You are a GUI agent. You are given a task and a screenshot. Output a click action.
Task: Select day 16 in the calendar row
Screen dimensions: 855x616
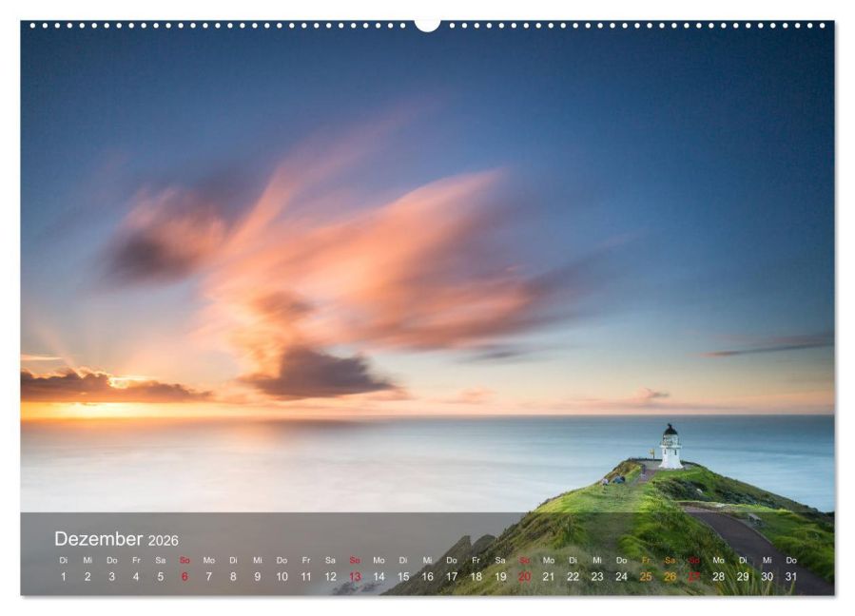click(x=427, y=577)
